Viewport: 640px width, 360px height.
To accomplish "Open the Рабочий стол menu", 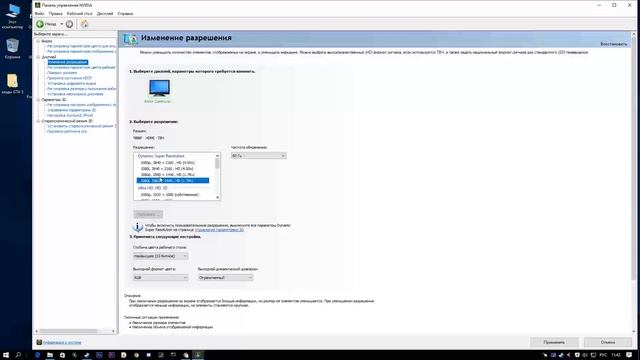I will (80, 13).
